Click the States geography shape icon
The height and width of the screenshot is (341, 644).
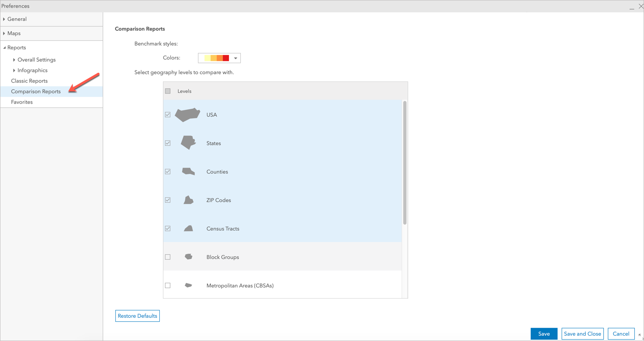(x=188, y=142)
